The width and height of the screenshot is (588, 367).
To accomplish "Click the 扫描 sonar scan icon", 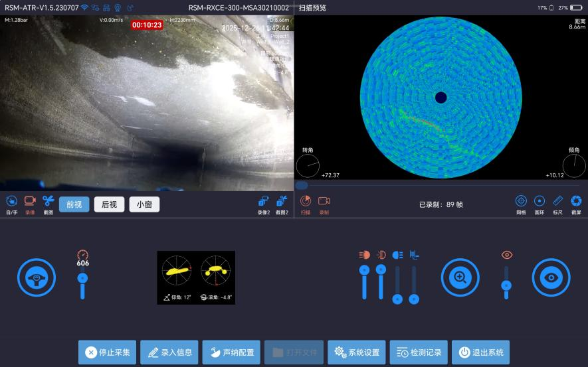I will pos(306,201).
